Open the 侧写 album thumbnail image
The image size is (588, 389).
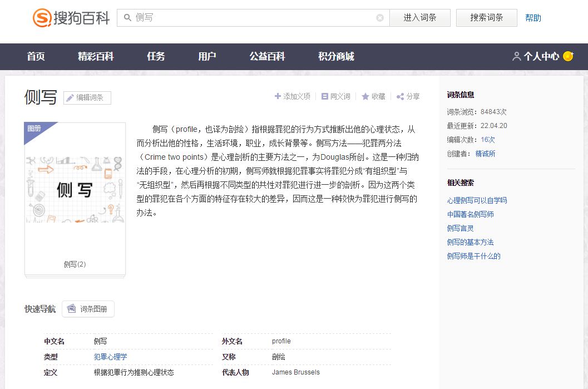click(75, 190)
